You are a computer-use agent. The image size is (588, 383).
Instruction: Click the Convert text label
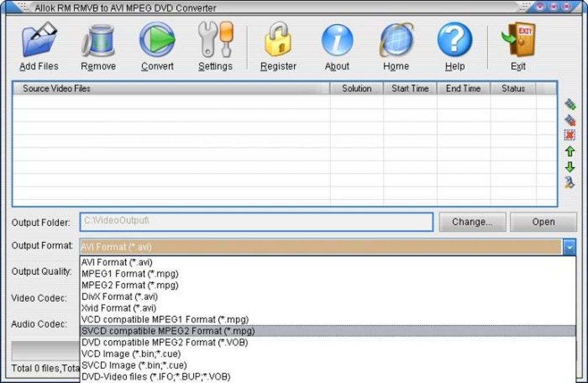pyautogui.click(x=157, y=66)
